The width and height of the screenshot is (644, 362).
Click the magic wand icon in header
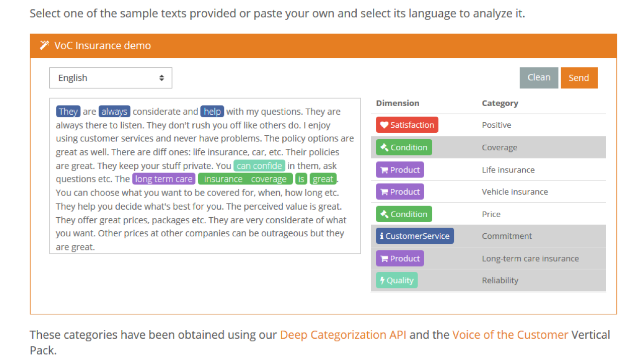pyautogui.click(x=44, y=46)
